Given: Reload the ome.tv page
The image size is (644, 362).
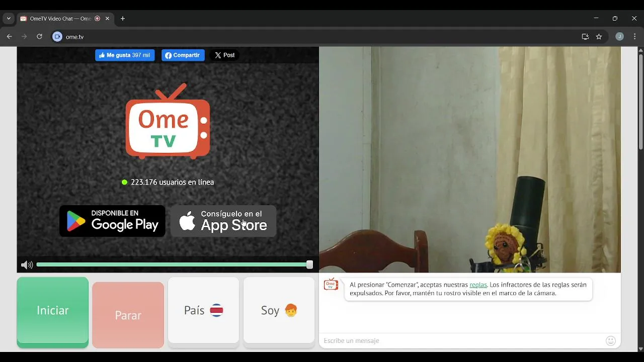Looking at the screenshot, I should point(39,37).
